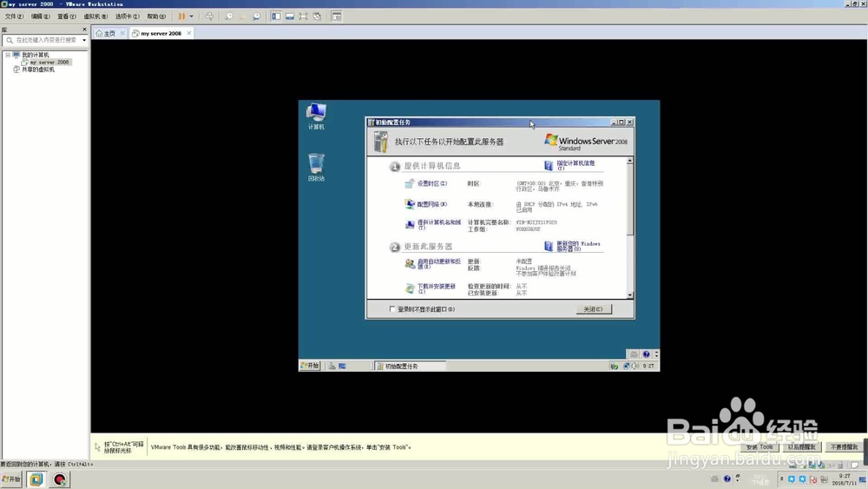Collapse the 我的计算机 tree node
Screen dimensions: 868x489
pyautogui.click(x=8, y=55)
